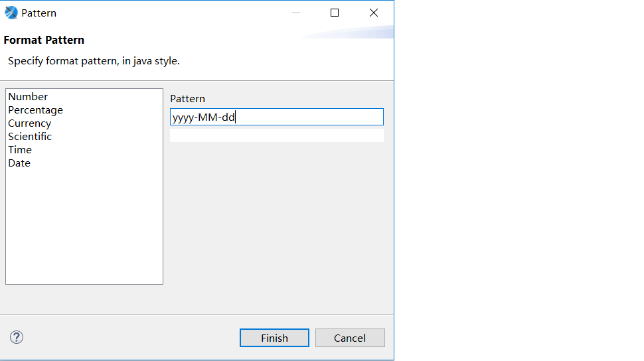
Task: Click the help question mark icon
Action: tap(17, 337)
